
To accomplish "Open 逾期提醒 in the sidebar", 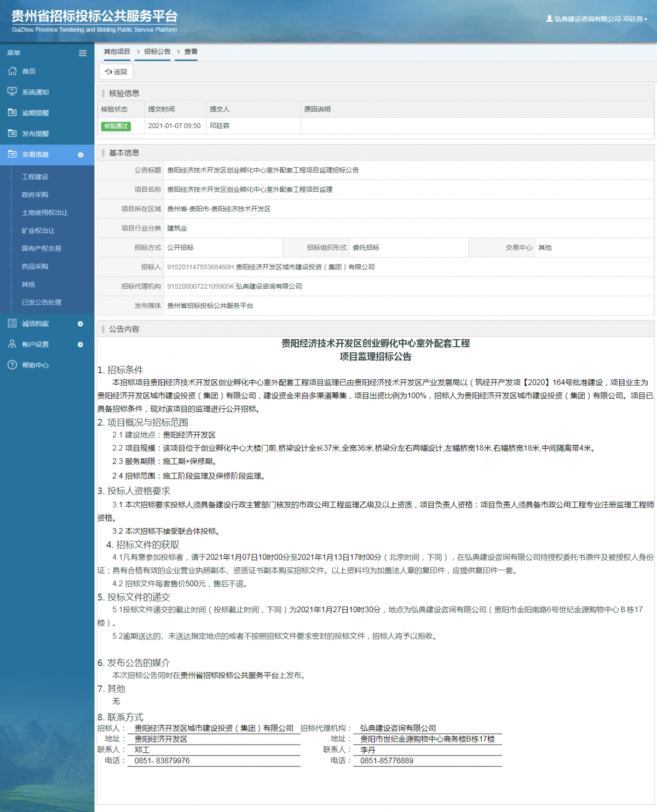I will coord(35,113).
